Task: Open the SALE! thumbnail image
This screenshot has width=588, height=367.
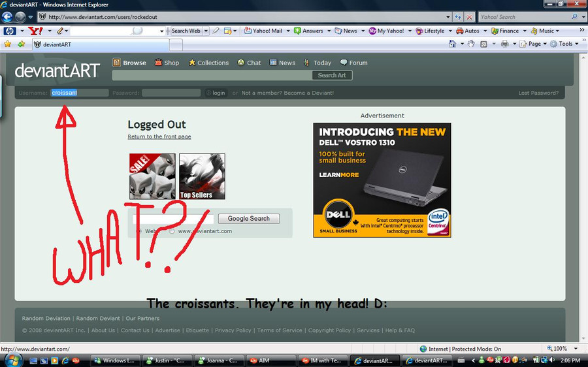Action: coord(152,176)
